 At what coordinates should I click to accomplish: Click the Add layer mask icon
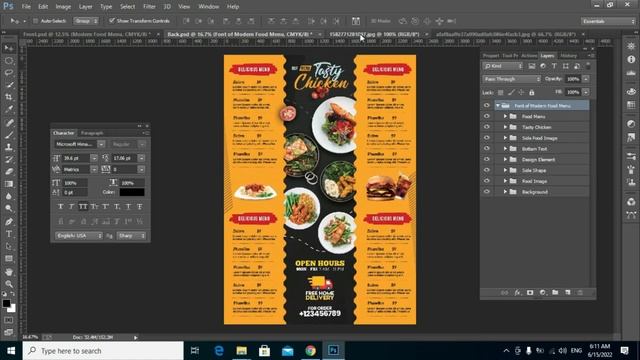[x=530, y=292]
